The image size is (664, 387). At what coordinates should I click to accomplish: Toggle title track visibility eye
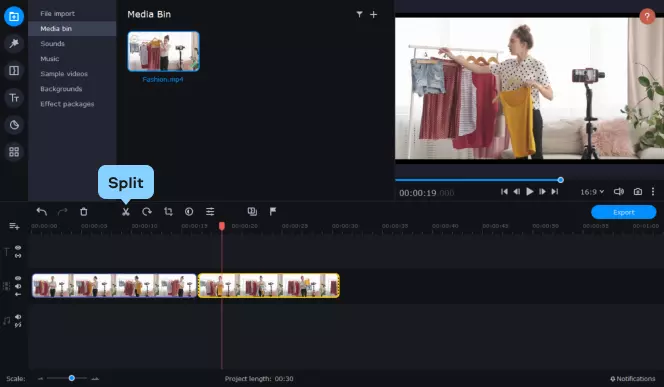pyautogui.click(x=18, y=248)
